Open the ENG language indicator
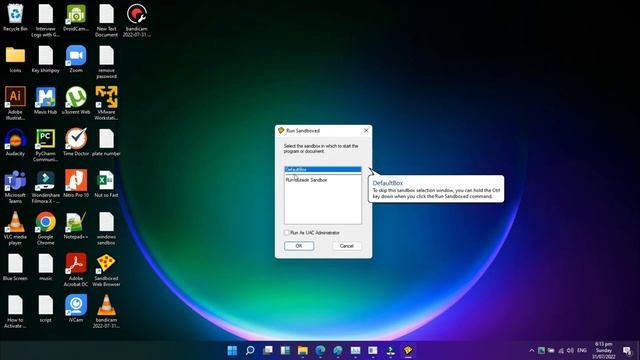The width and height of the screenshot is (640, 360). (x=582, y=350)
